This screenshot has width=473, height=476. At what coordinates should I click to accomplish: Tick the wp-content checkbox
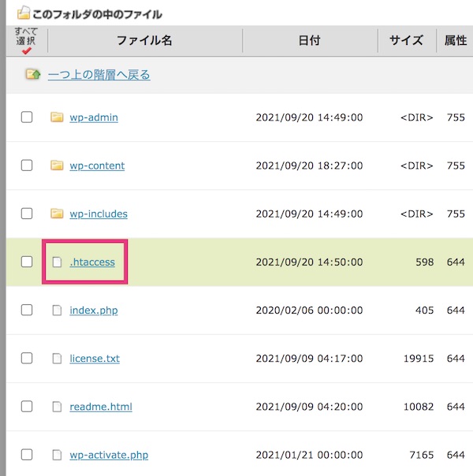(27, 165)
